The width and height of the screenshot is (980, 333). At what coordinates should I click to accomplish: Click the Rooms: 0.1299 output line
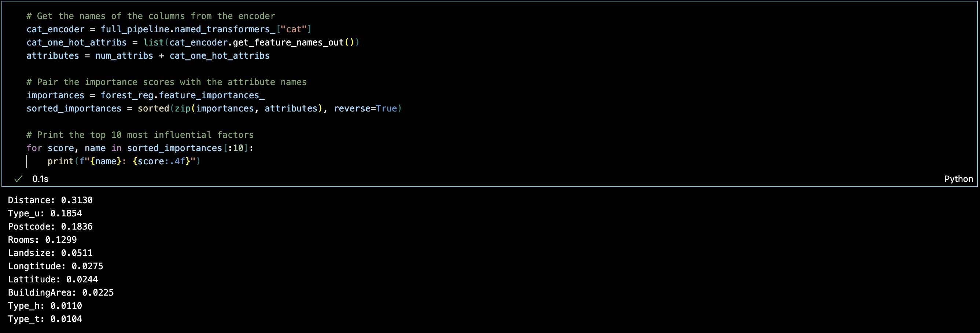(42, 240)
